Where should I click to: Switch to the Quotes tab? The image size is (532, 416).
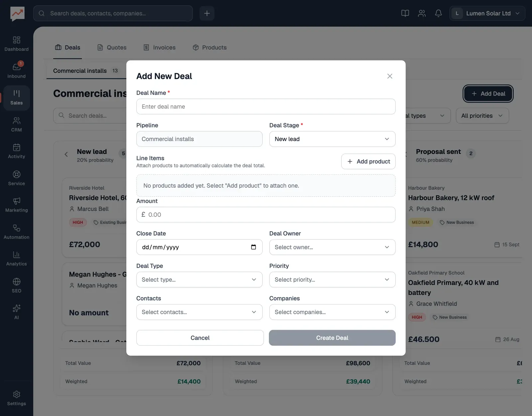[x=112, y=47]
